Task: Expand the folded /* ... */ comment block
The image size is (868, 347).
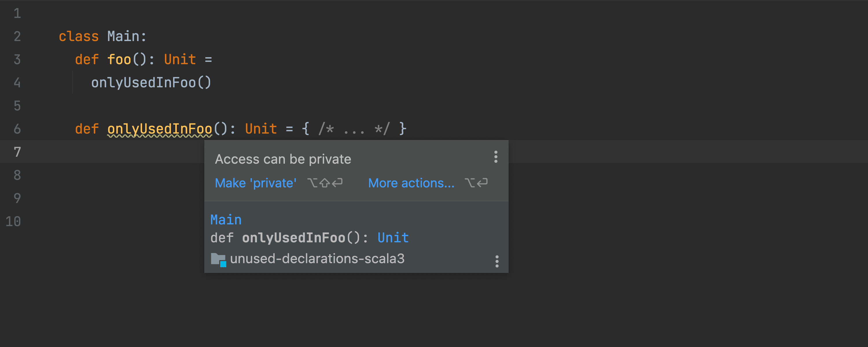Action: [x=354, y=129]
